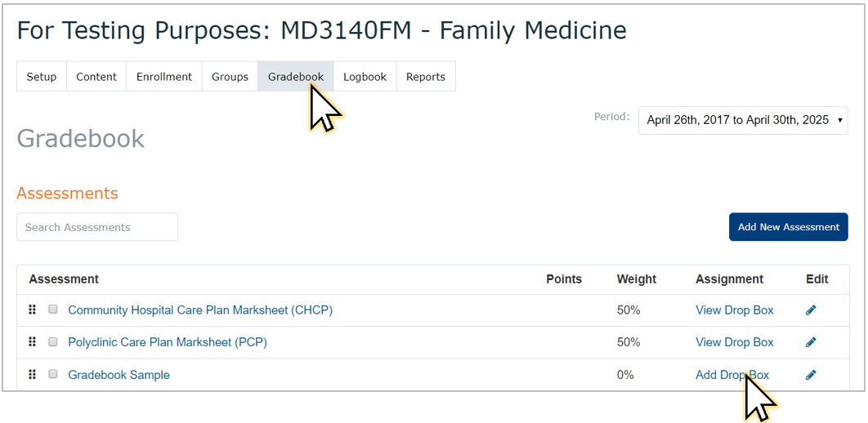Viewport: 868px width, 423px height.
Task: Click the reorder handle of Gradebook Sample row
Action: 32,374
